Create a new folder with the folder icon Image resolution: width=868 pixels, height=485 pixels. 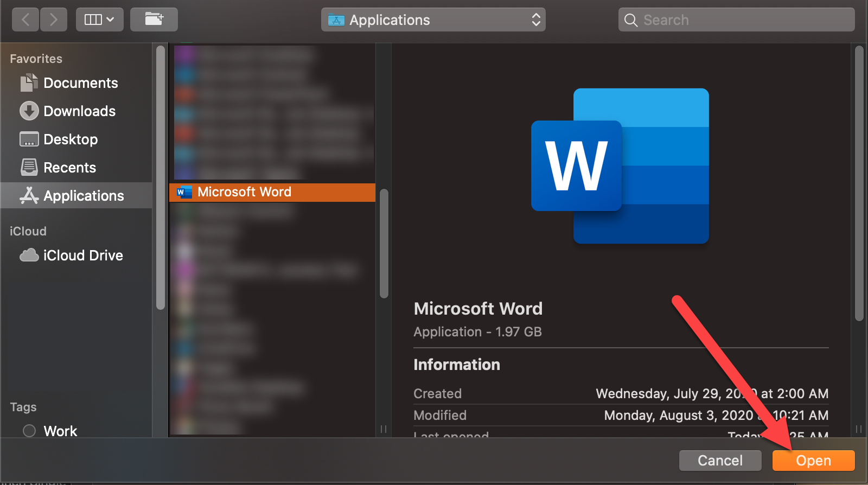[154, 20]
